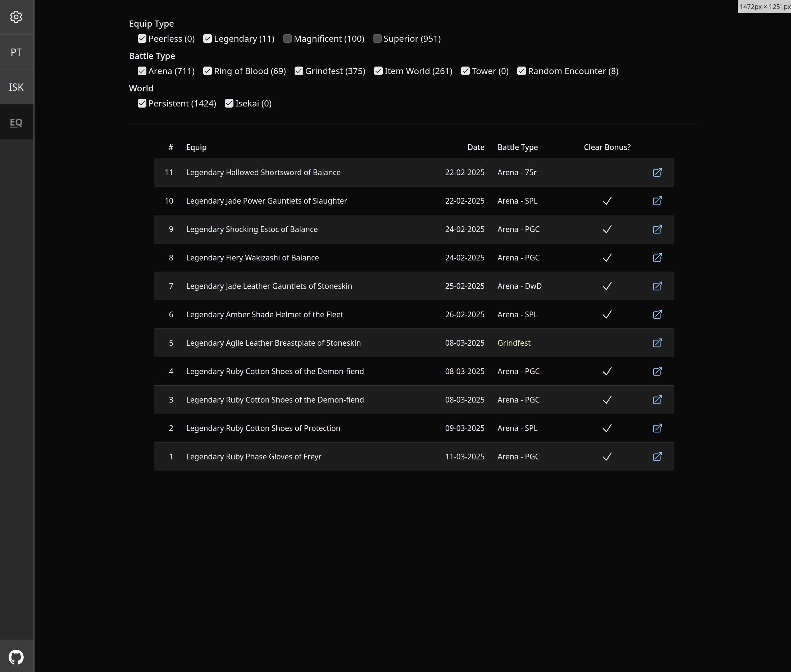Open external link for Jade Power Gauntlets

point(657,201)
